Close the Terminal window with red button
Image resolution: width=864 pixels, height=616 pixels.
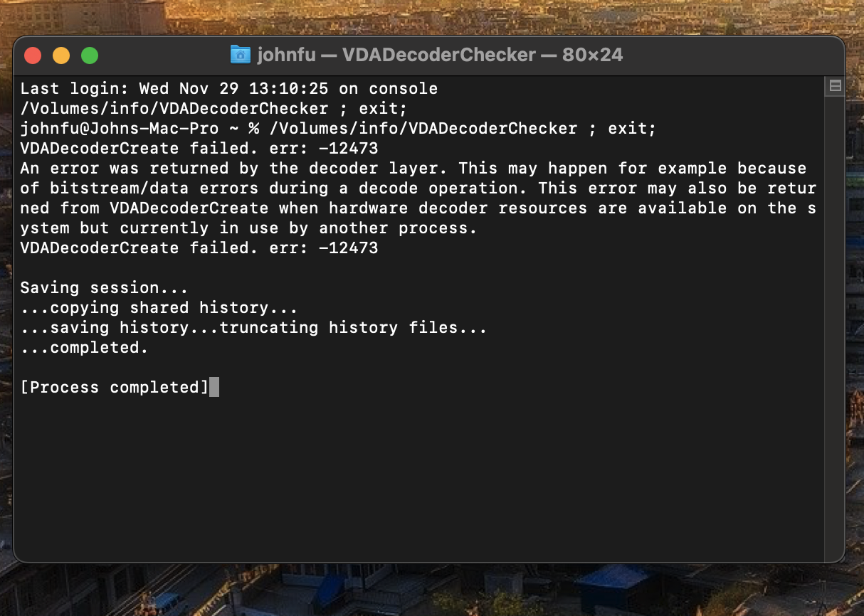click(x=33, y=55)
